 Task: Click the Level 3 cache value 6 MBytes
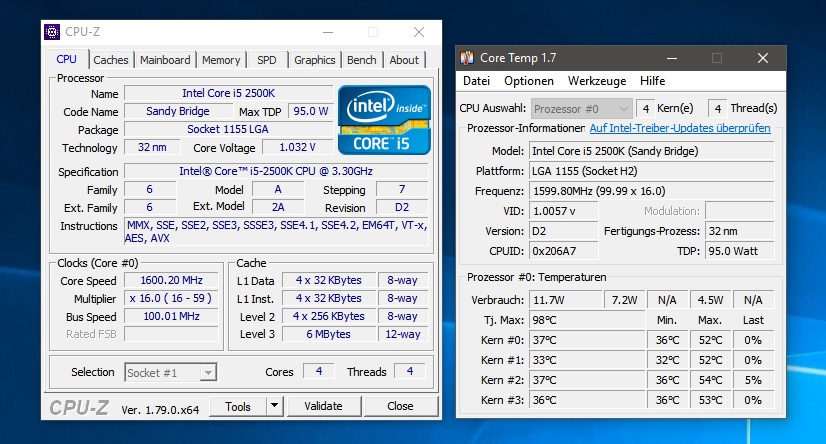pyautogui.click(x=329, y=334)
